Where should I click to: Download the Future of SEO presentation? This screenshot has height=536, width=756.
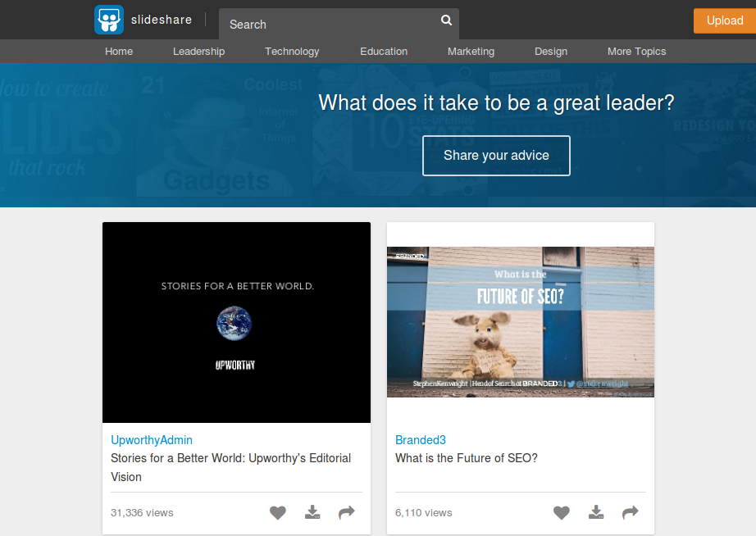coord(596,512)
